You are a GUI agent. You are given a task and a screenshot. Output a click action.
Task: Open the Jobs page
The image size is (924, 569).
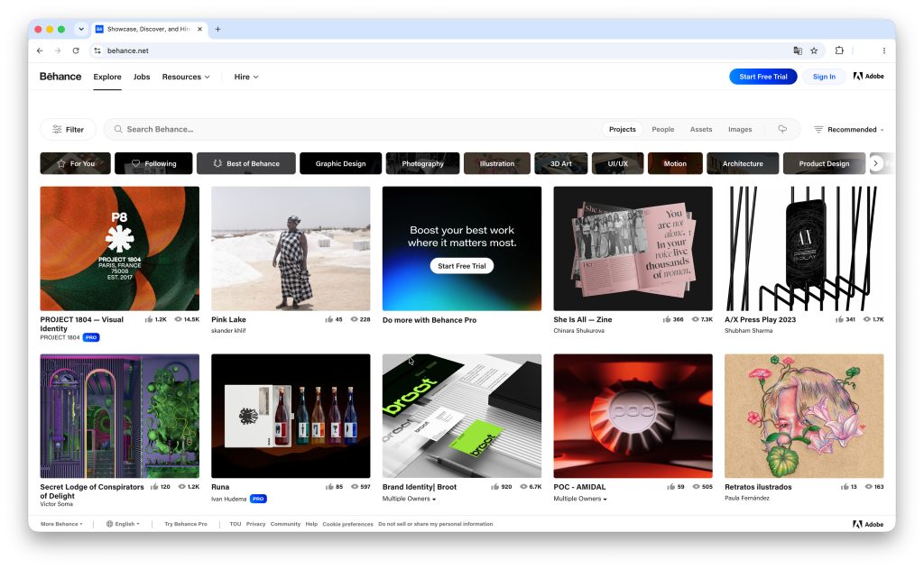tap(142, 77)
